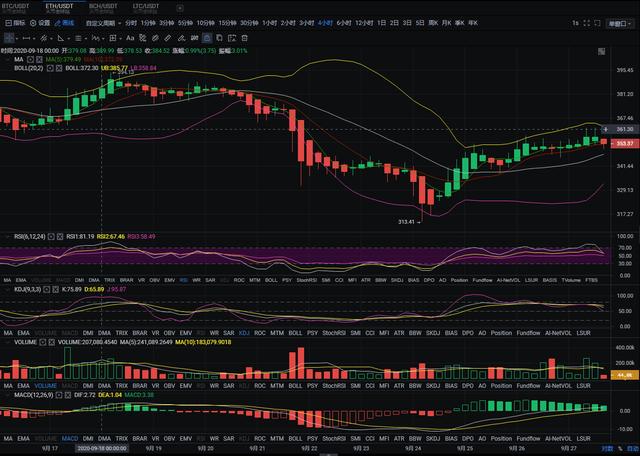Expand dropdown arrow next to line tool
The image size is (640, 456).
point(34,39)
